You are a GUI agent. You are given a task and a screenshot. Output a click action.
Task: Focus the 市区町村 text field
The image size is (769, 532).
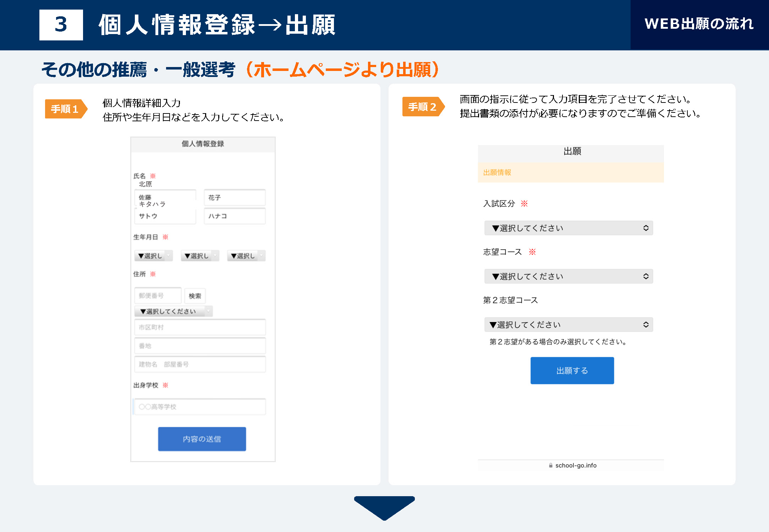tap(200, 327)
